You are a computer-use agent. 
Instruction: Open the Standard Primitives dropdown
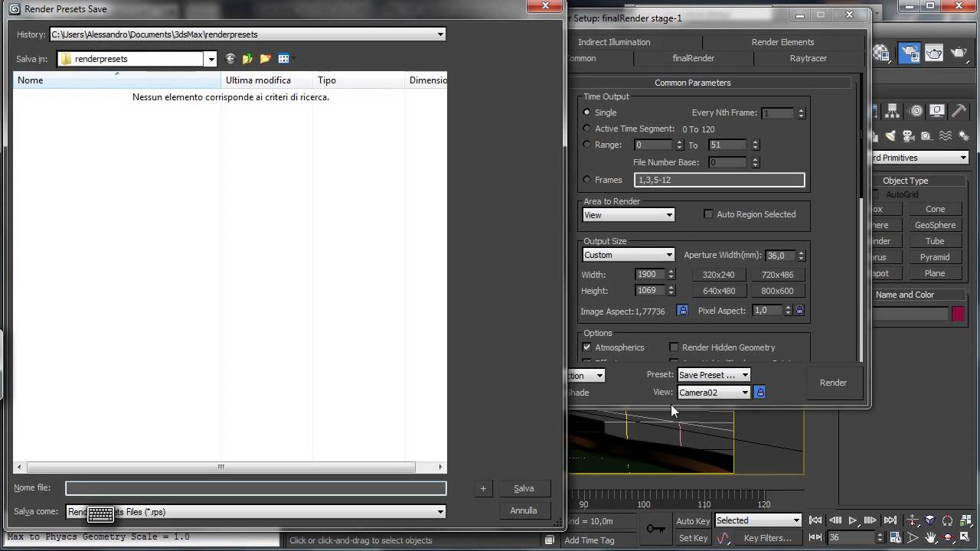920,158
